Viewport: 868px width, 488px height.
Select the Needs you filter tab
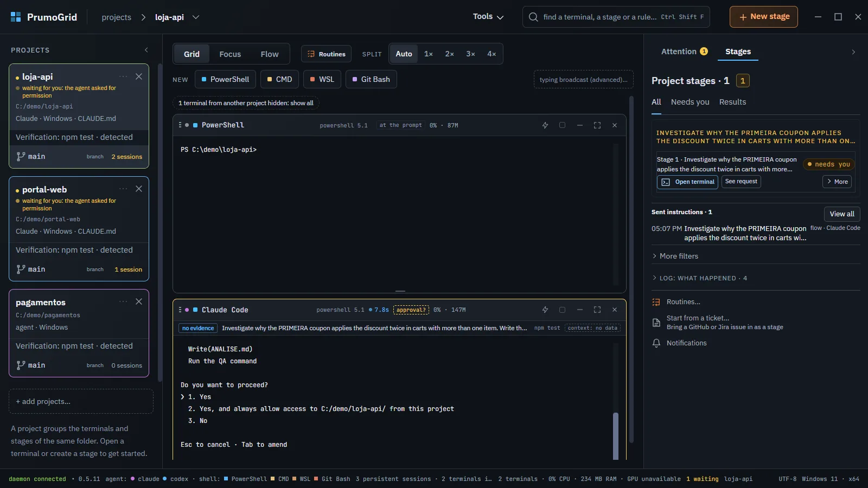coord(690,102)
